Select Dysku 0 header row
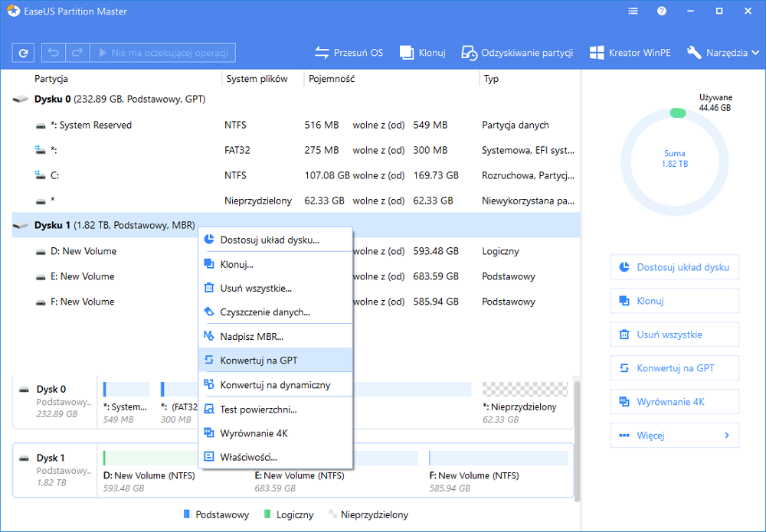Viewport: 766px width, 532px height. [296, 99]
